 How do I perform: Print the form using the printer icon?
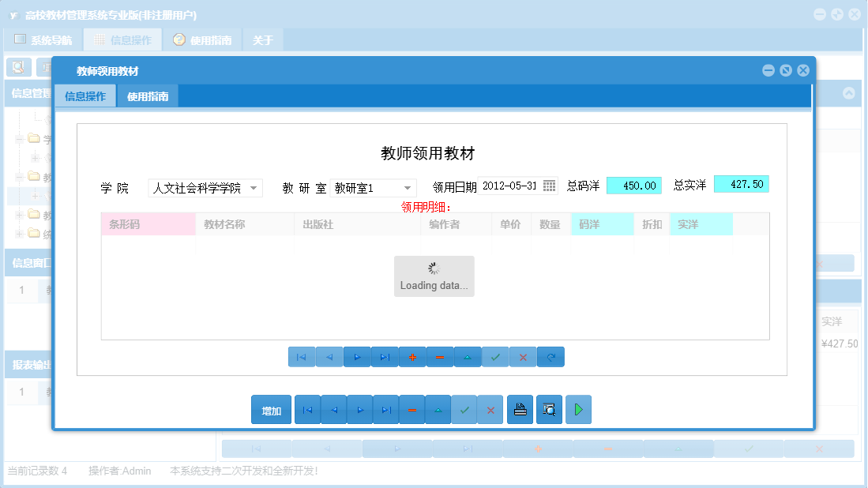520,410
